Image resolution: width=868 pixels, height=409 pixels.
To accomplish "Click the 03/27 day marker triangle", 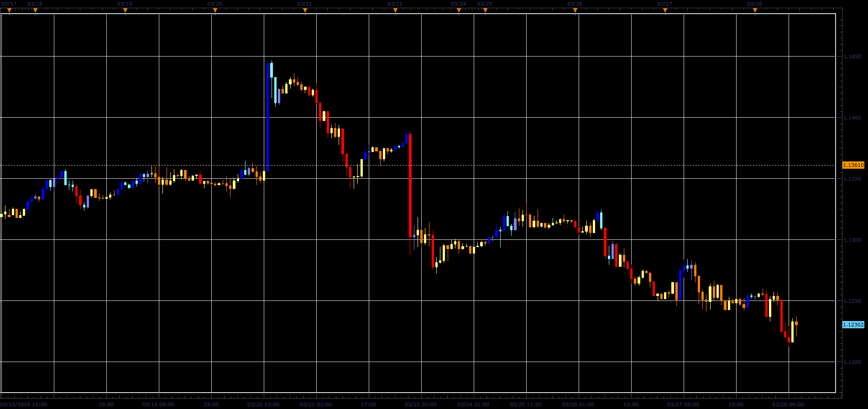I will 665,10.
